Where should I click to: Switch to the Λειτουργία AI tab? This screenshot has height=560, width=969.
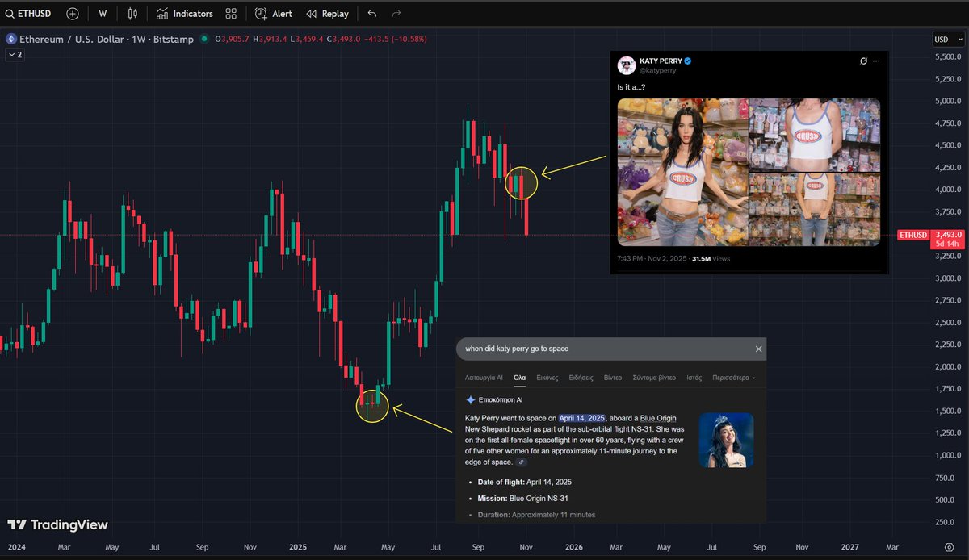tap(484, 378)
